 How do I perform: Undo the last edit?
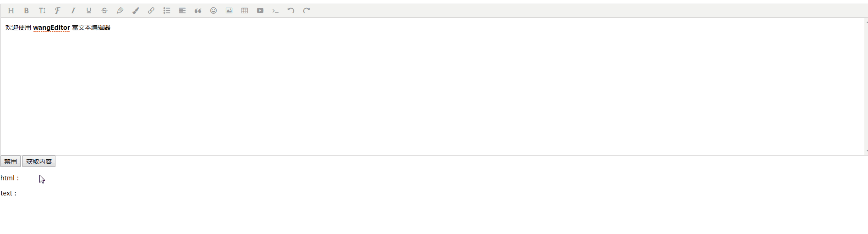[291, 11]
